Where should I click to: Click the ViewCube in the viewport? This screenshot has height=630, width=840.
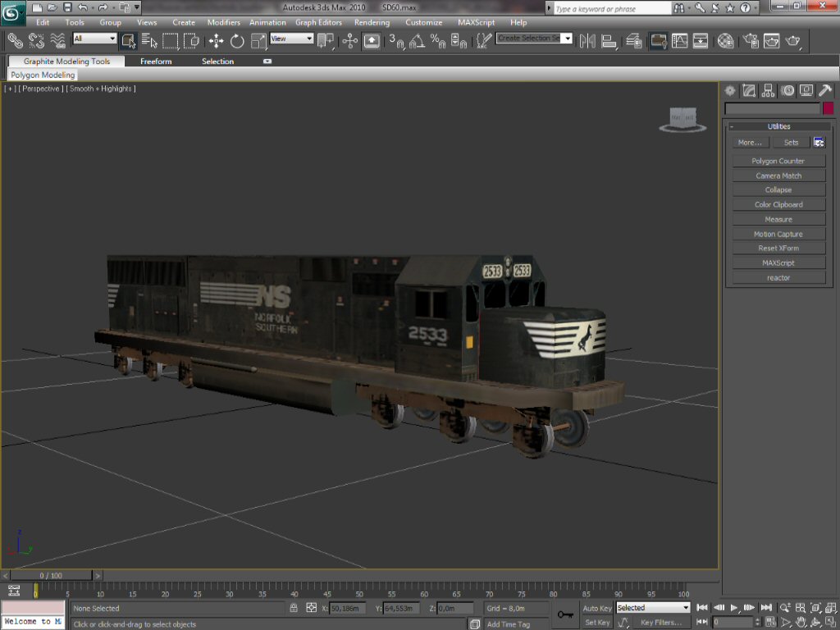point(682,120)
